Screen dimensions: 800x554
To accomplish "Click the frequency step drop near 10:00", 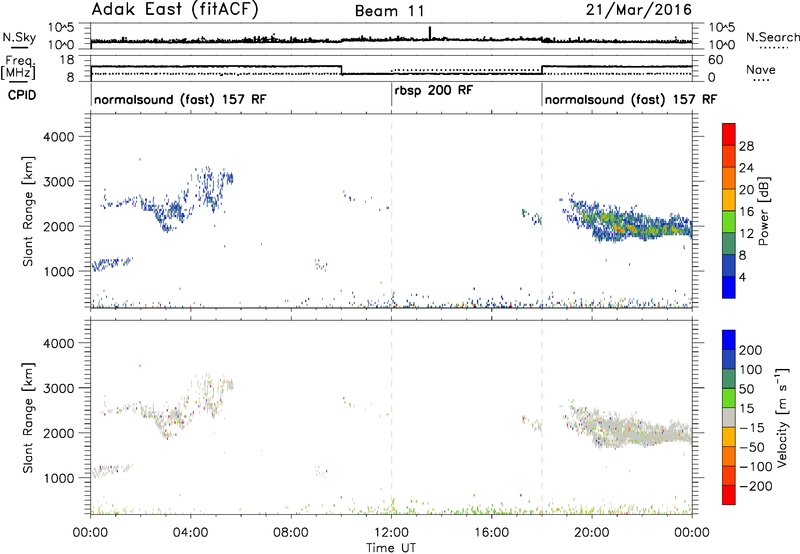I will coord(341,70).
